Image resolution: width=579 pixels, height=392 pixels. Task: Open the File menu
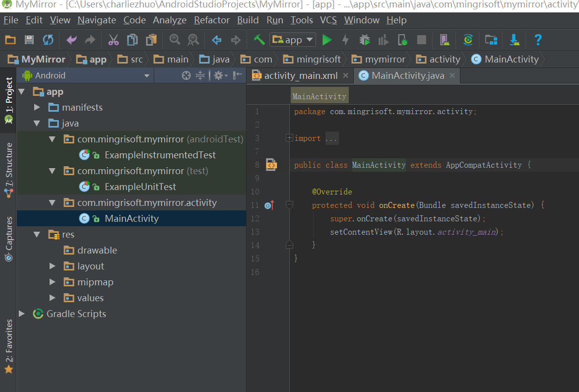pos(11,20)
